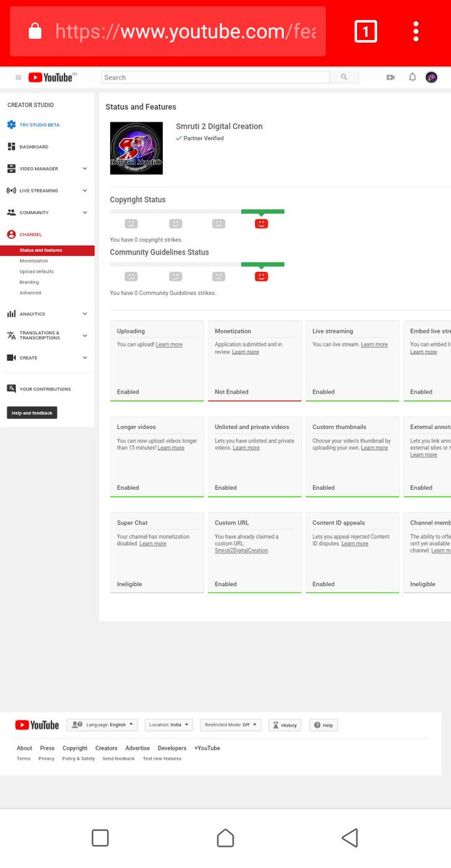Click Learn more in Monetization card
The image size is (451, 868).
point(245,352)
